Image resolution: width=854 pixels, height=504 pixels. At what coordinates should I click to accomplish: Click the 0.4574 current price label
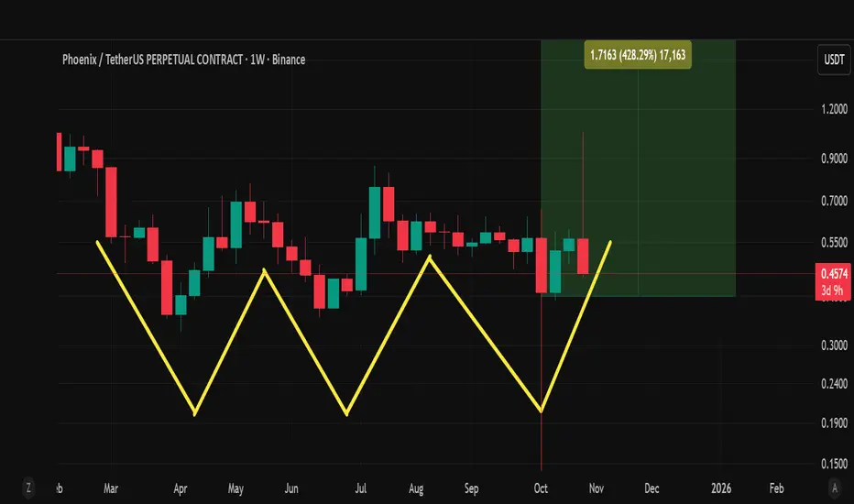(x=834, y=273)
